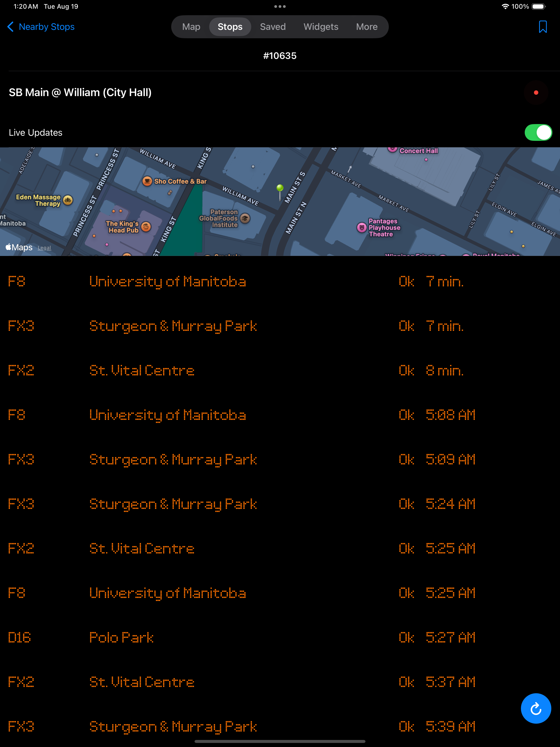Tap the blue refresh button
The image size is (560, 747).
(x=536, y=708)
